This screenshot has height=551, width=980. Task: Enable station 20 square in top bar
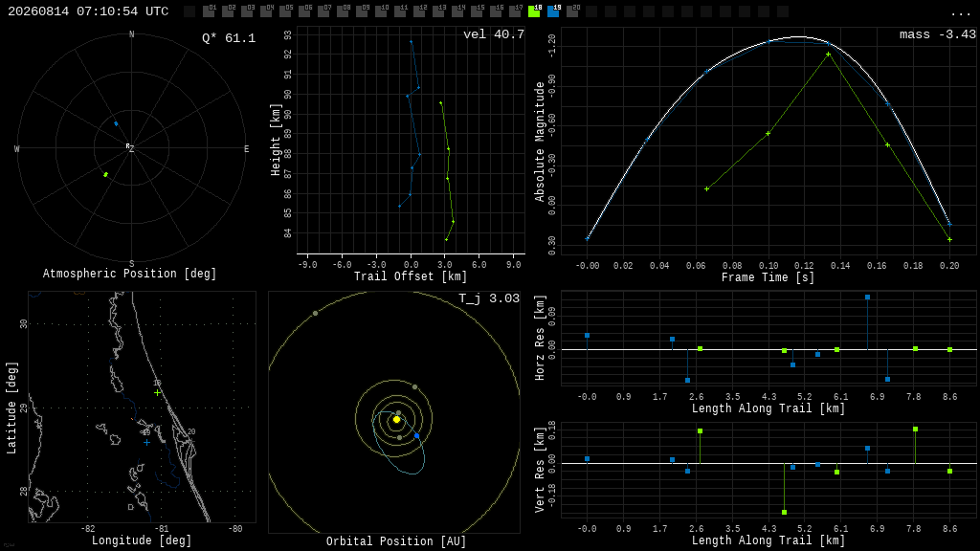tap(572, 11)
